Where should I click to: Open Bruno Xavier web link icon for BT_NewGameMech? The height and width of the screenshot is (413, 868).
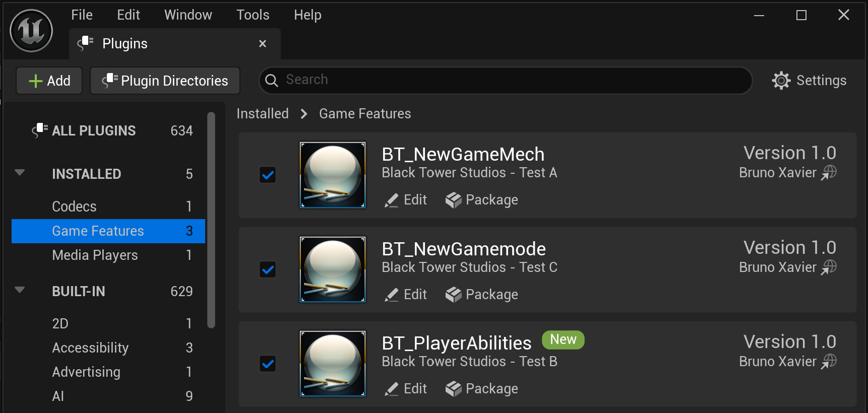(x=829, y=173)
